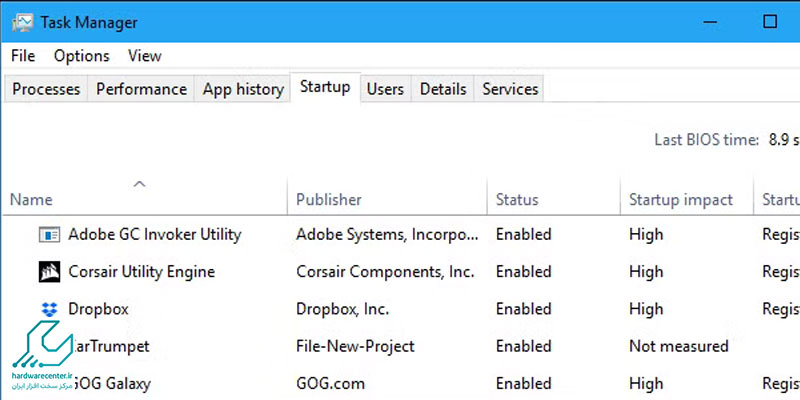Click publisher Dropbox, Inc.
Viewport: 800px width, 400px height.
342,309
